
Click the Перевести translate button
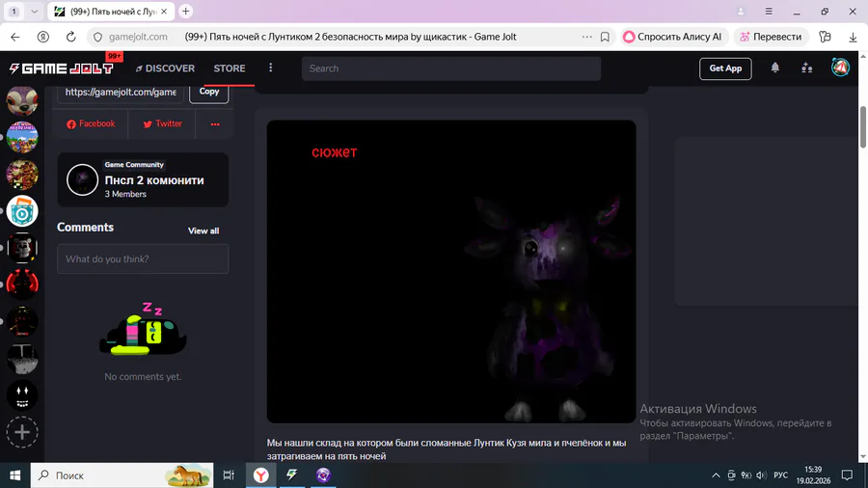771,37
